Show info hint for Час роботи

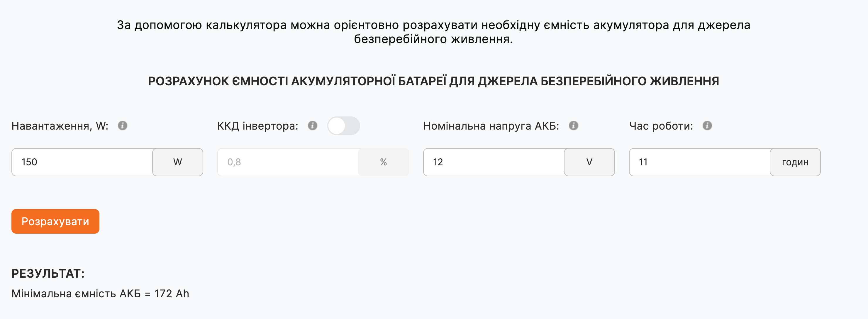coord(707,126)
